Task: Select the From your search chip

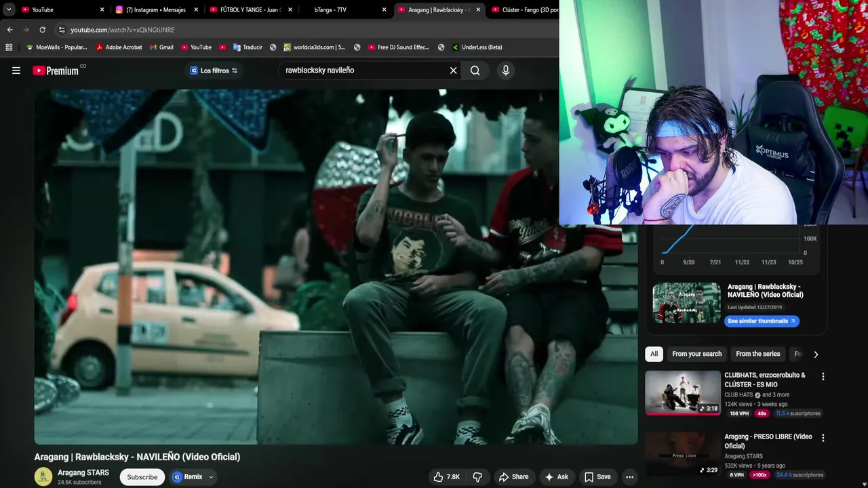Action: point(696,354)
